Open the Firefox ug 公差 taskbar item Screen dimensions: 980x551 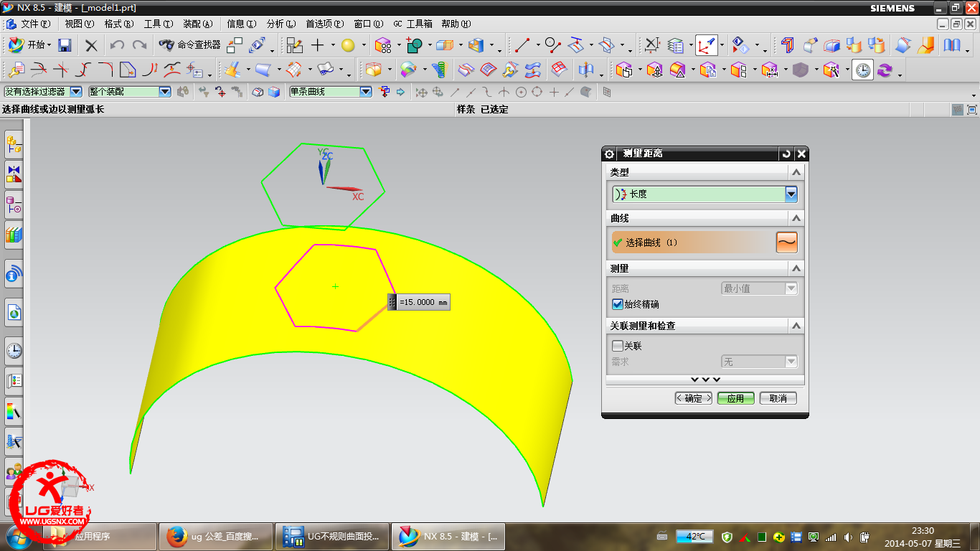[x=215, y=536]
